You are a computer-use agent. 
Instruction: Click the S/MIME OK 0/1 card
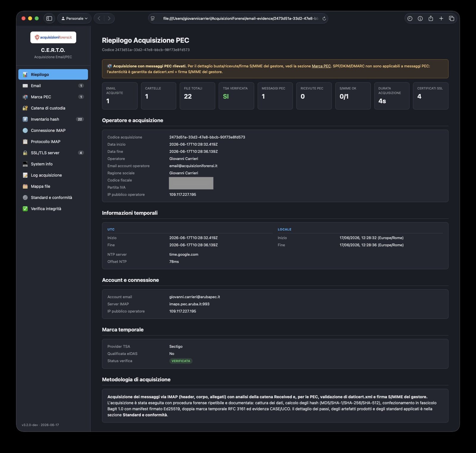353,96
